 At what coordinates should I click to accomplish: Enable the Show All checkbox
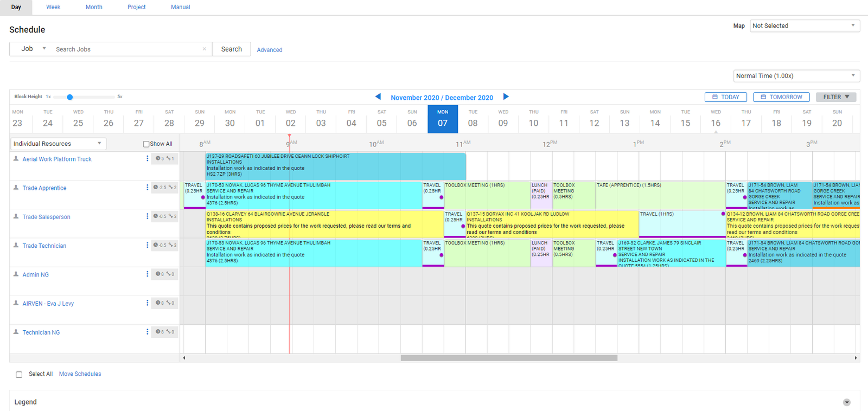point(146,144)
